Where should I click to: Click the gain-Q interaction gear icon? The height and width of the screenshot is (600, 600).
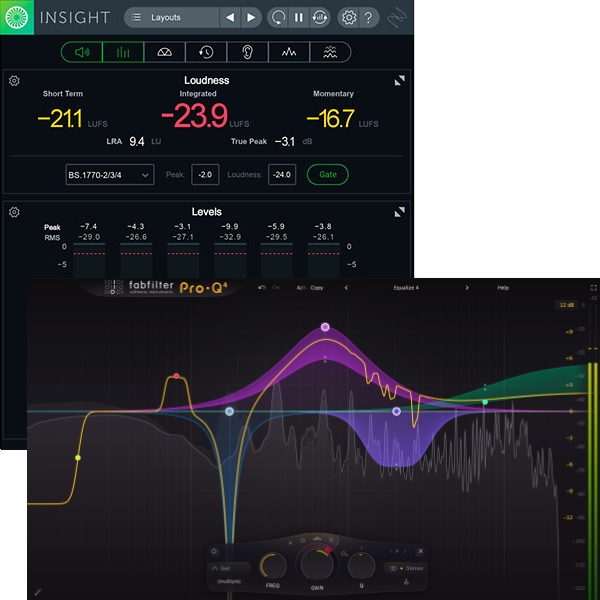click(x=344, y=553)
